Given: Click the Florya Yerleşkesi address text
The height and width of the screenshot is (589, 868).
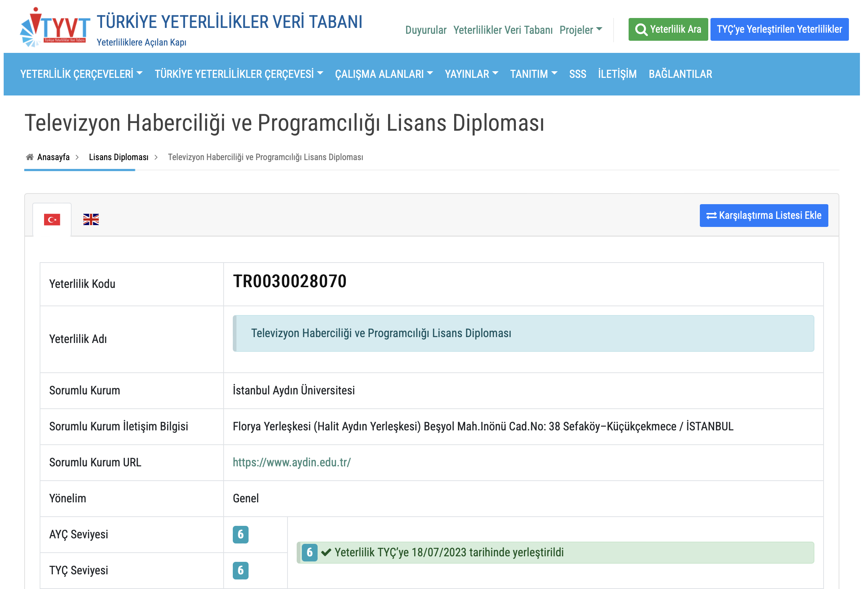Looking at the screenshot, I should [484, 427].
